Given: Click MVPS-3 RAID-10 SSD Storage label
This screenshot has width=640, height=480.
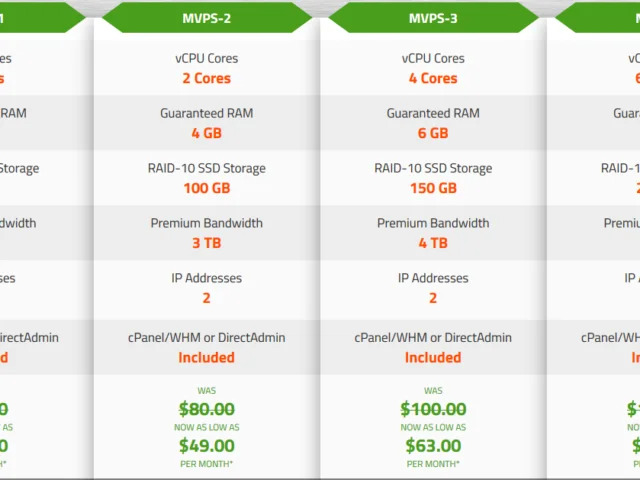Looking at the screenshot, I should [433, 168].
